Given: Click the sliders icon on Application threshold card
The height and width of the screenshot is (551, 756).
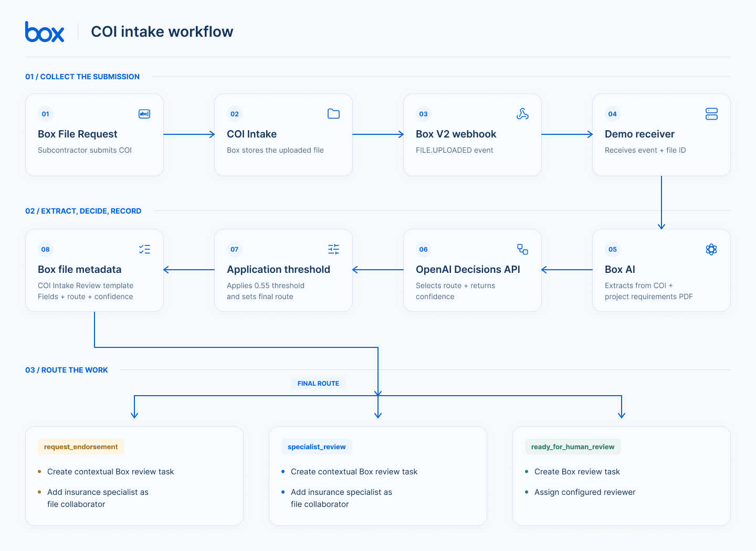Looking at the screenshot, I should point(333,249).
